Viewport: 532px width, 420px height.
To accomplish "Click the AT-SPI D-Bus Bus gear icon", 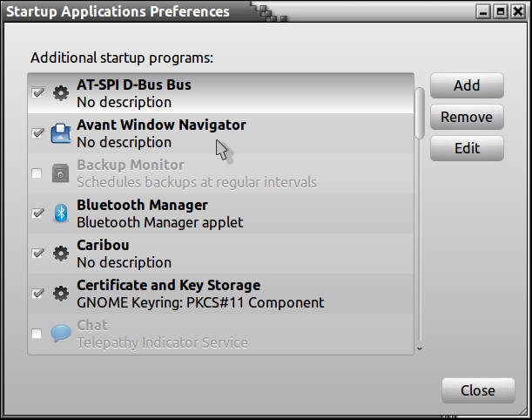I will 60,93.
